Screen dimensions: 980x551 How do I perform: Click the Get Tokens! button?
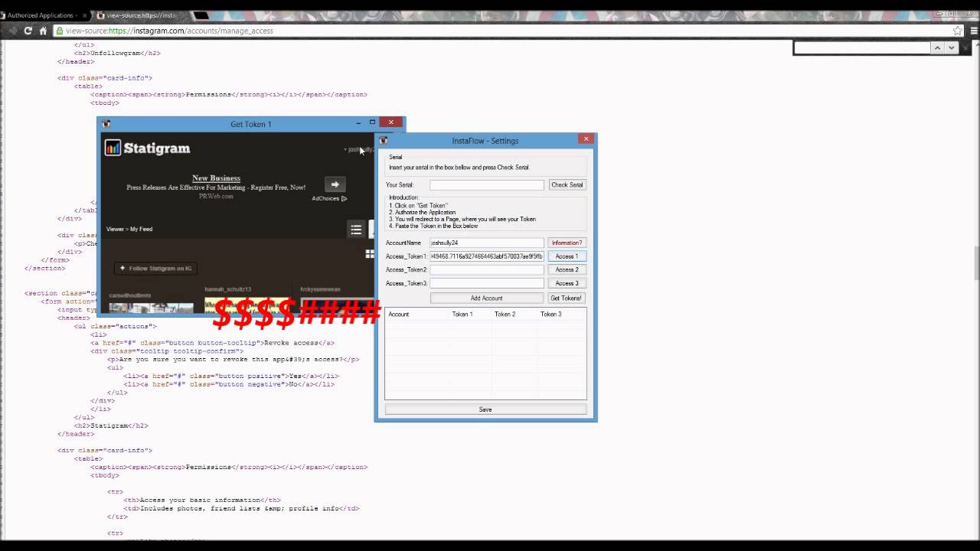coord(567,298)
